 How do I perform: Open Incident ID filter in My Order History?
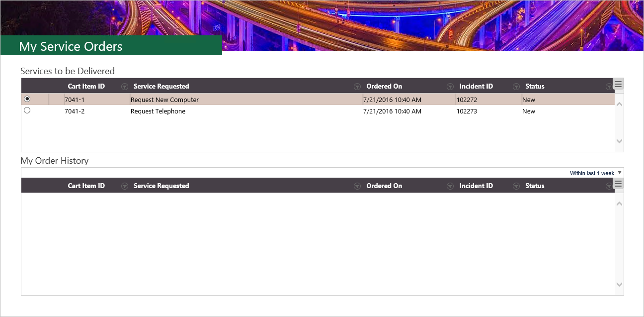[516, 186]
